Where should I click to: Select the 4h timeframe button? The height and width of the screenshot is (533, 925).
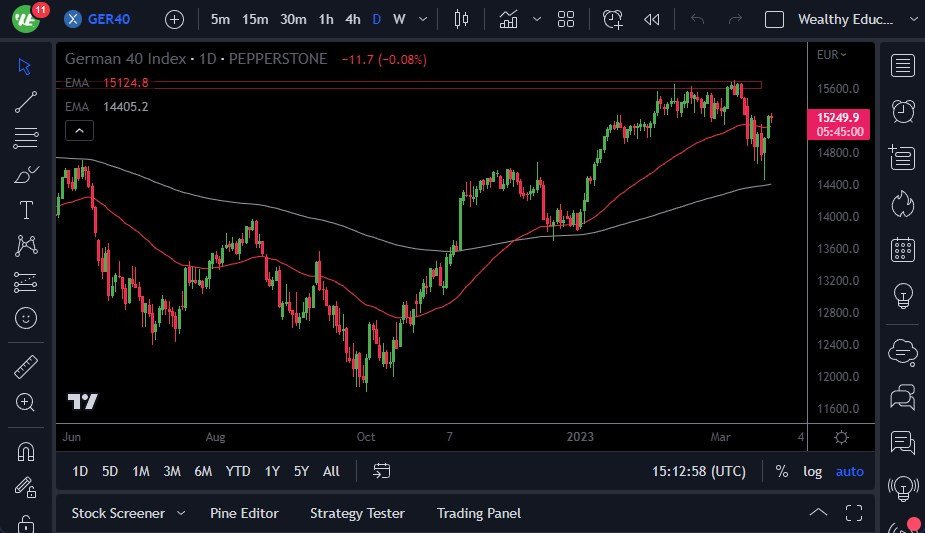(x=353, y=19)
